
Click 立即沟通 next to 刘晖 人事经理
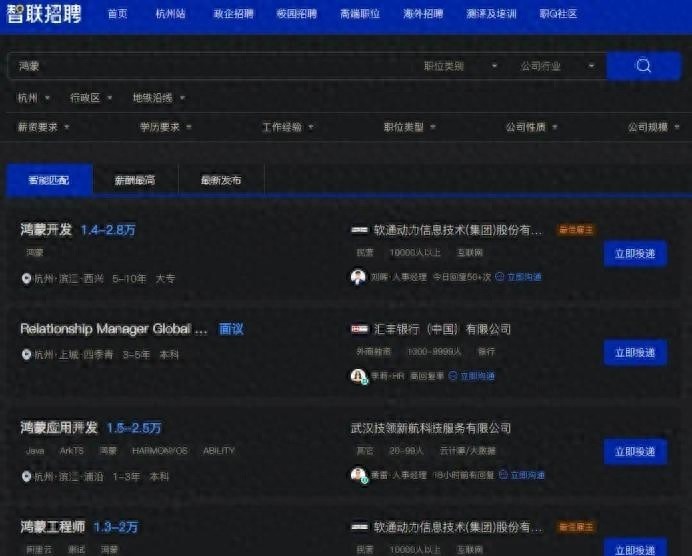coord(519,277)
